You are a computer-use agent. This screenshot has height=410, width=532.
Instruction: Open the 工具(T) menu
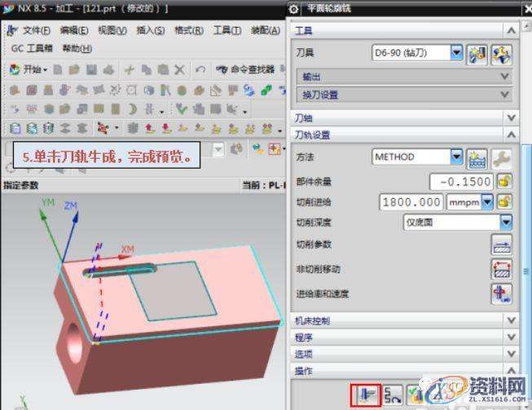(x=227, y=30)
